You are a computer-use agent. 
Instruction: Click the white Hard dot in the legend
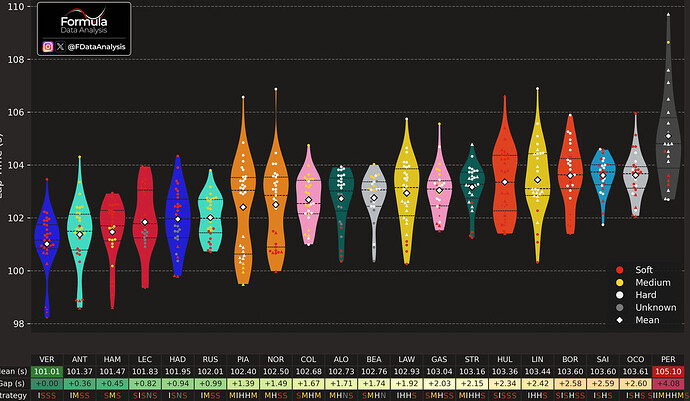[x=620, y=295]
